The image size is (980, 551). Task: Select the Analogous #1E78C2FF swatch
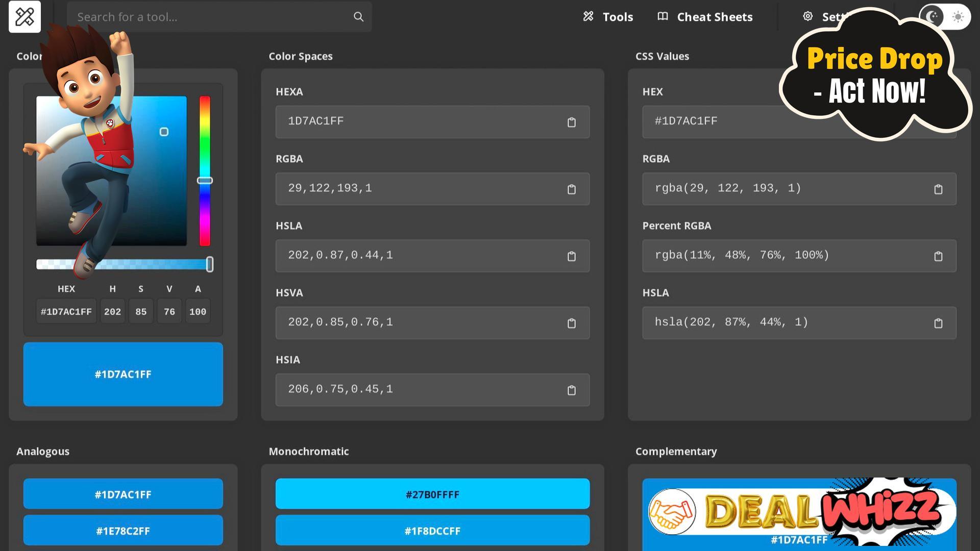(123, 530)
